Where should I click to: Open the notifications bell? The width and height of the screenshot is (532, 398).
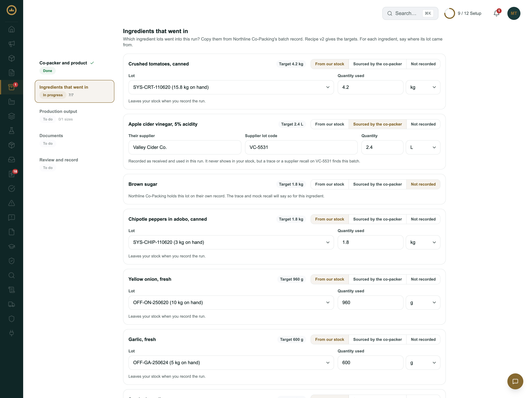coord(496,13)
